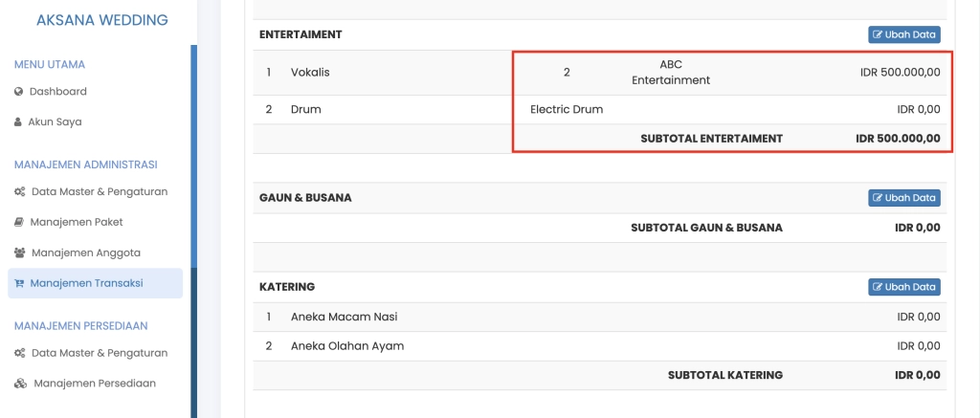This screenshot has height=418, width=980.
Task: Click the Manajemen Anggota people icon
Action: point(20,253)
